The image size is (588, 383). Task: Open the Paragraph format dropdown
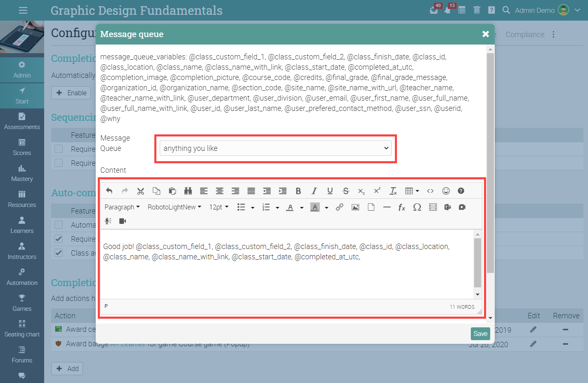click(x=122, y=207)
